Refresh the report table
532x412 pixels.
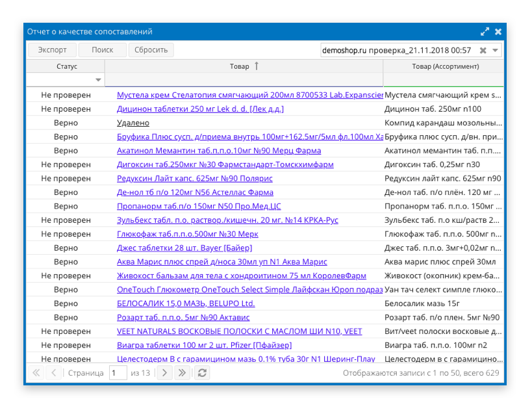click(x=202, y=373)
